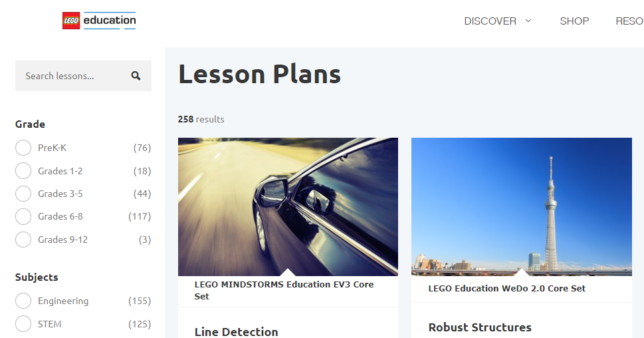Expand the DISCOVER menu chevron
This screenshot has width=644, height=338.
(528, 21)
